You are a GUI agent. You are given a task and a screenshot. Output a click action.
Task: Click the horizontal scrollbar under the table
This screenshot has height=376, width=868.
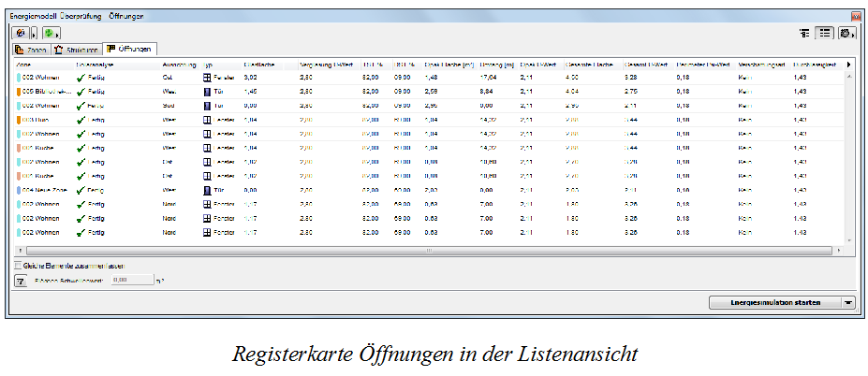click(x=429, y=251)
